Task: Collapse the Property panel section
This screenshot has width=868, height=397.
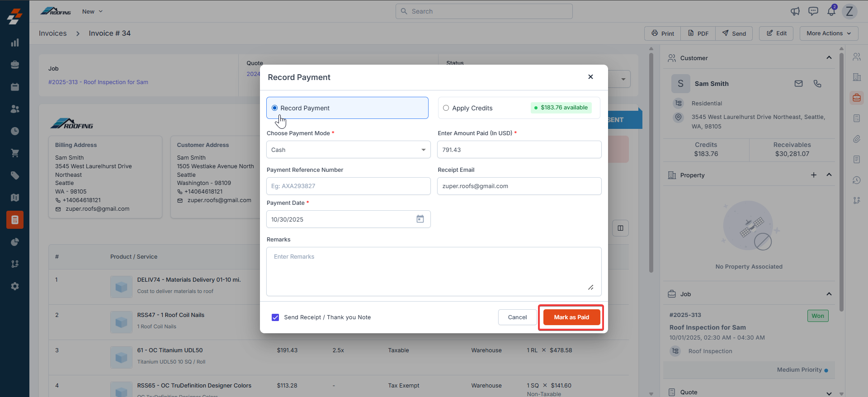Action: tap(829, 175)
